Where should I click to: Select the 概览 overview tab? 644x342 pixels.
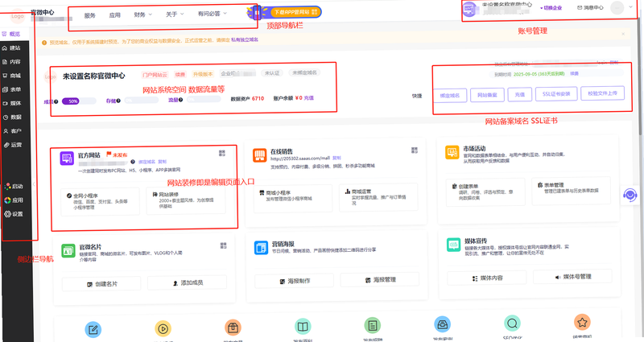coord(11,34)
